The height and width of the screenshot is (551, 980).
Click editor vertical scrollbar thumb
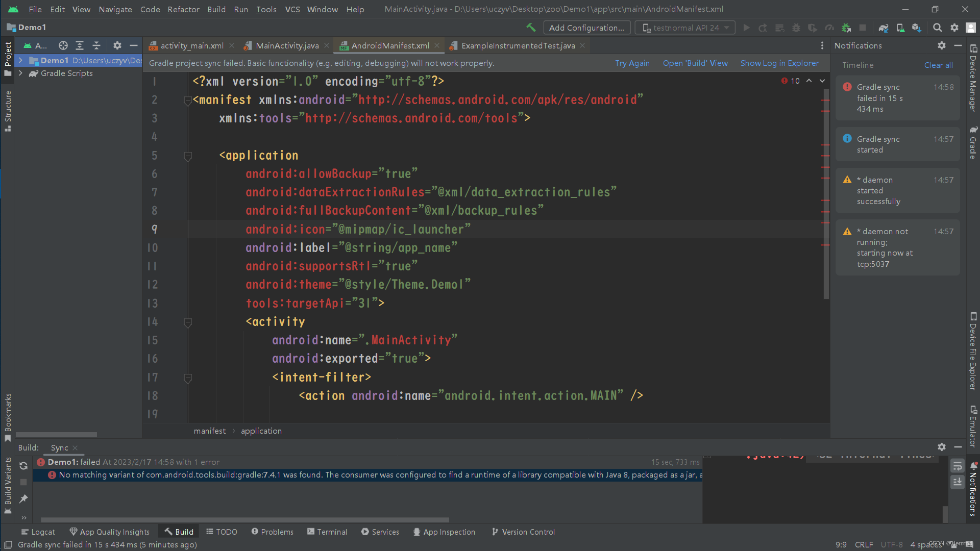[x=826, y=194]
